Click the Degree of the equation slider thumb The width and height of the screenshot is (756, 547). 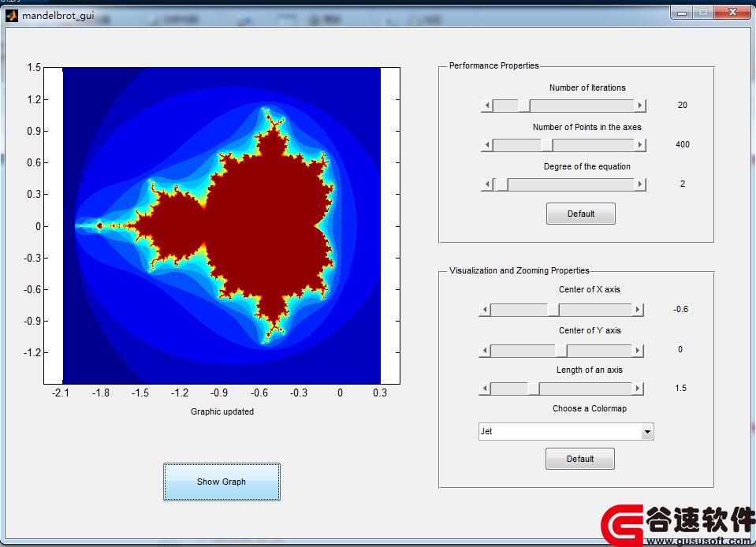[502, 184]
